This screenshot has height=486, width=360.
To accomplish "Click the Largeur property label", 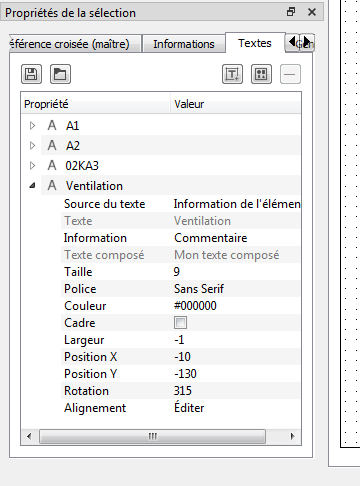I will [x=84, y=340].
